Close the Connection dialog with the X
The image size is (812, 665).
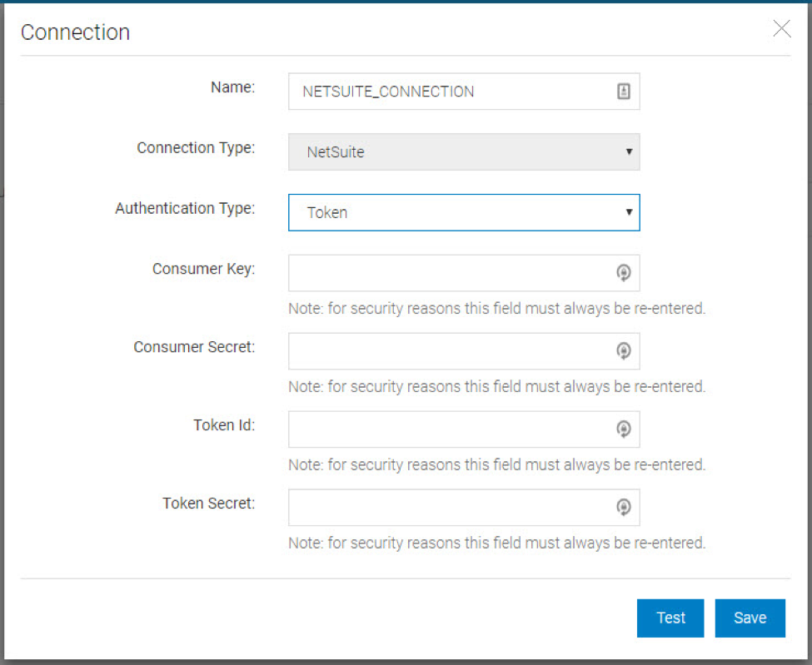pyautogui.click(x=781, y=28)
